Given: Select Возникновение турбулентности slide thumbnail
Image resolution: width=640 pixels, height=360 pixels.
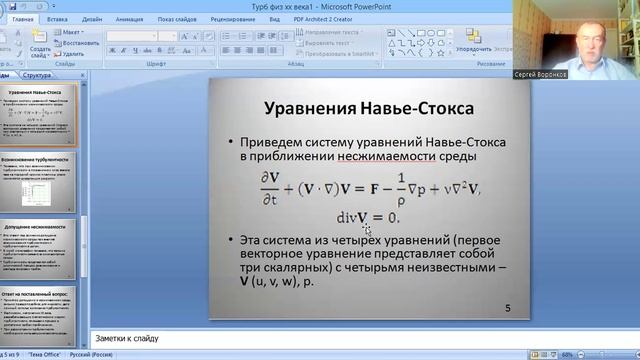Looking at the screenshot, I should click(x=38, y=182).
